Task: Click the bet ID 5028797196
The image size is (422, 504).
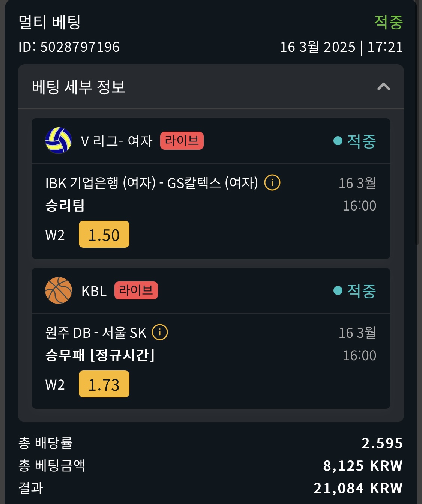Action: (x=80, y=47)
